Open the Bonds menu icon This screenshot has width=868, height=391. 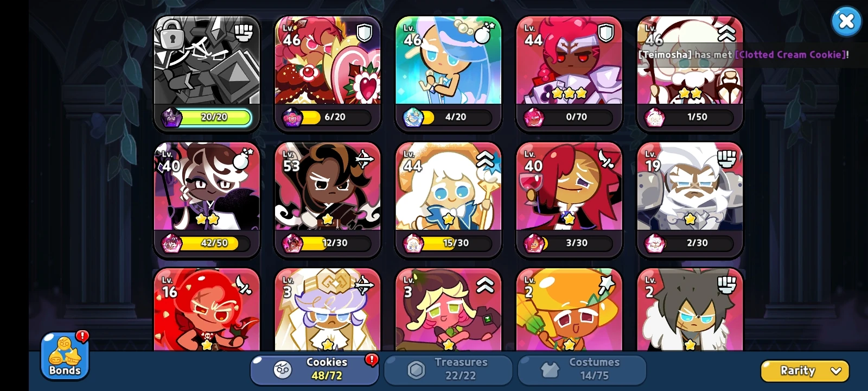[x=65, y=356]
